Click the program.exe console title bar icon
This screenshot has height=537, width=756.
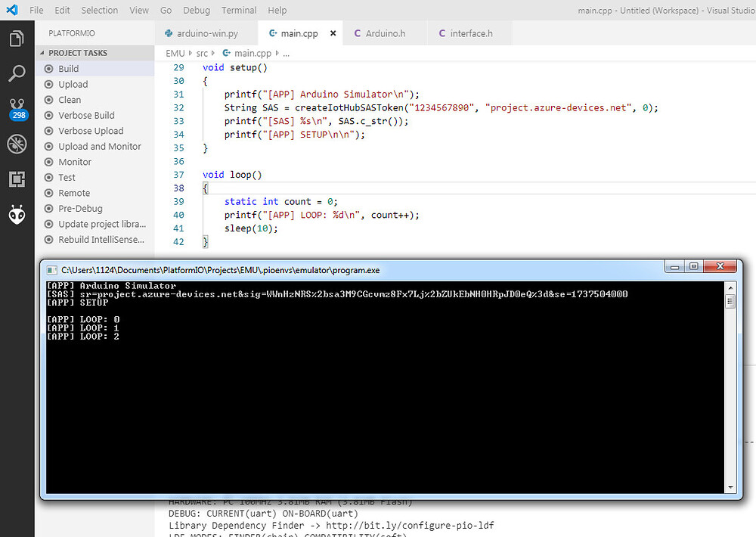(x=50, y=269)
